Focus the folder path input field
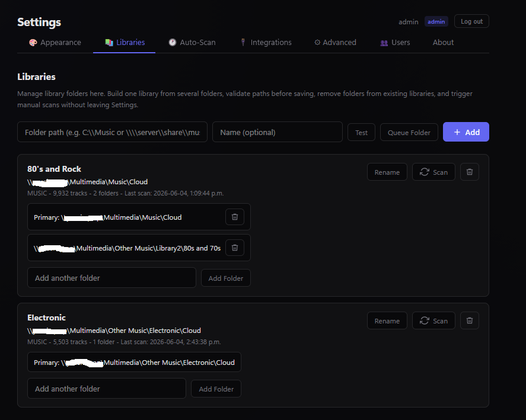This screenshot has width=526, height=420. tap(113, 132)
